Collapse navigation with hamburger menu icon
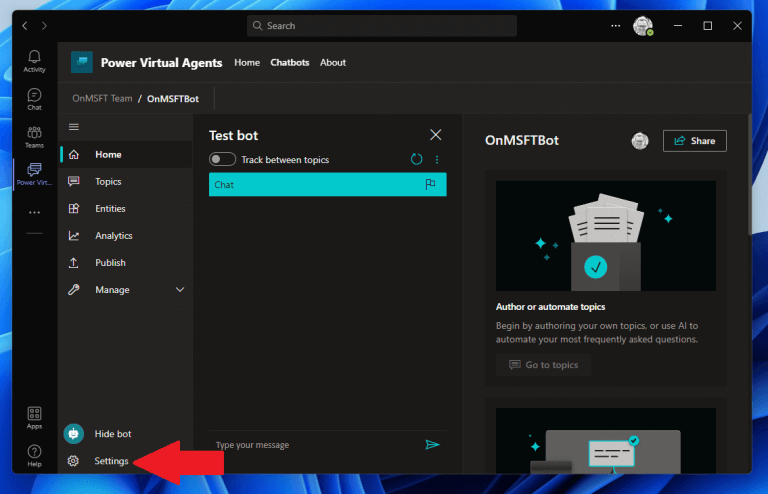The image size is (768, 494). click(x=74, y=127)
